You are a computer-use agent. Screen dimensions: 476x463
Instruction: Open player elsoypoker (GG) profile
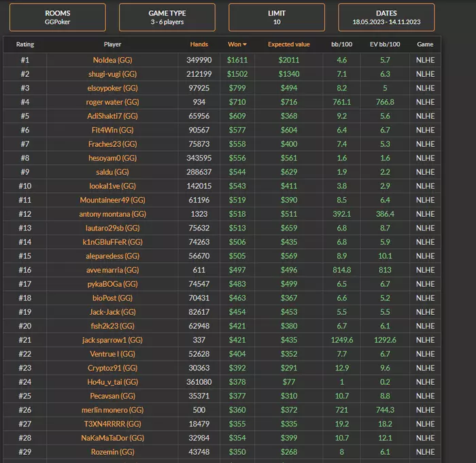(112, 88)
